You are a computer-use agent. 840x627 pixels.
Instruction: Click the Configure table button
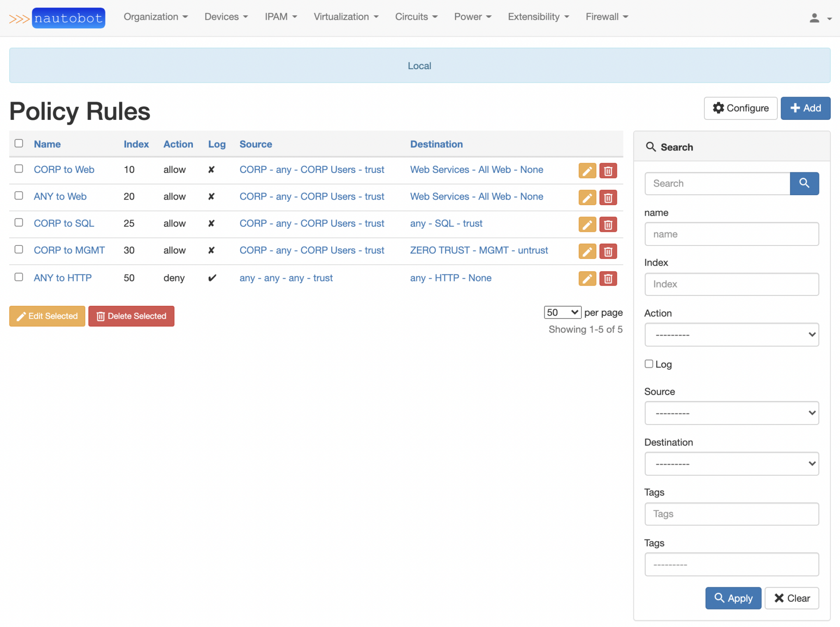pyautogui.click(x=740, y=108)
